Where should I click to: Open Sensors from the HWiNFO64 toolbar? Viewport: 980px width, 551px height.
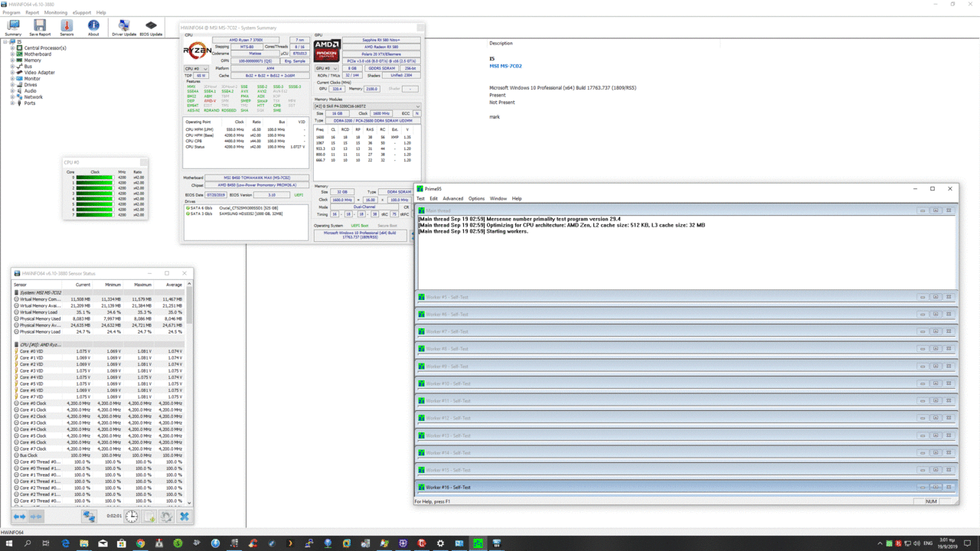[x=67, y=28]
